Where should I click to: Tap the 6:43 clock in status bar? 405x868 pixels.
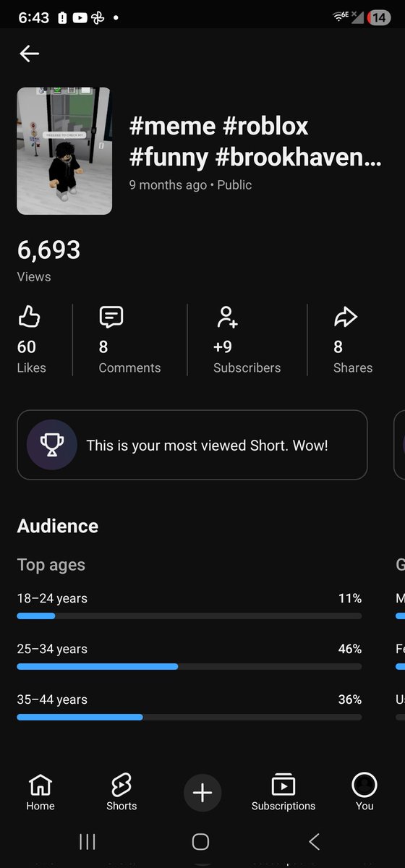coord(33,17)
